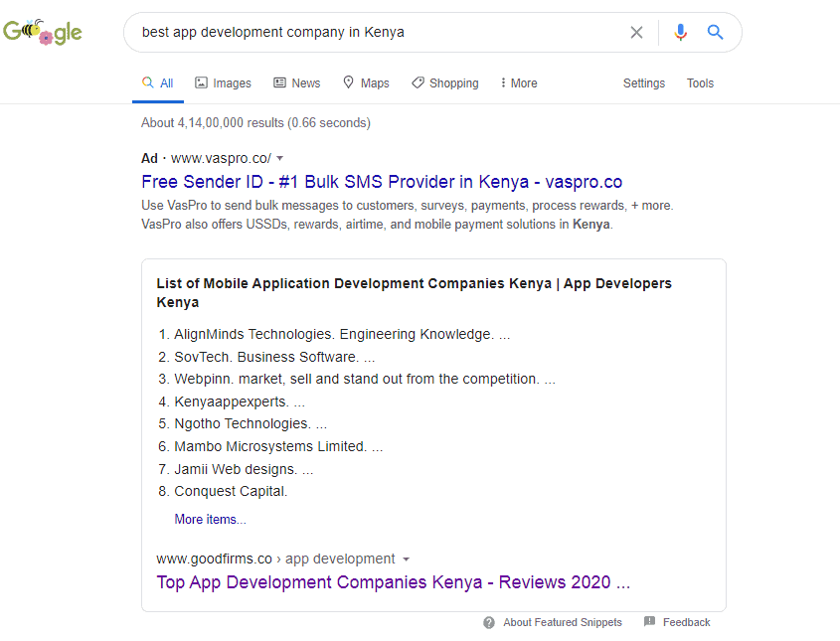Expand the More search categories menu
840x641 pixels.
pyautogui.click(x=519, y=83)
